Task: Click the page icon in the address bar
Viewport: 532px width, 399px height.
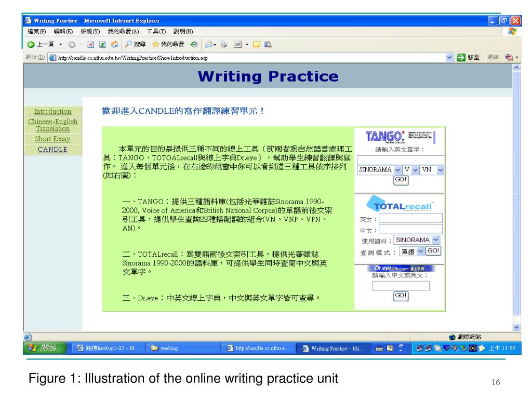Action: coord(52,58)
